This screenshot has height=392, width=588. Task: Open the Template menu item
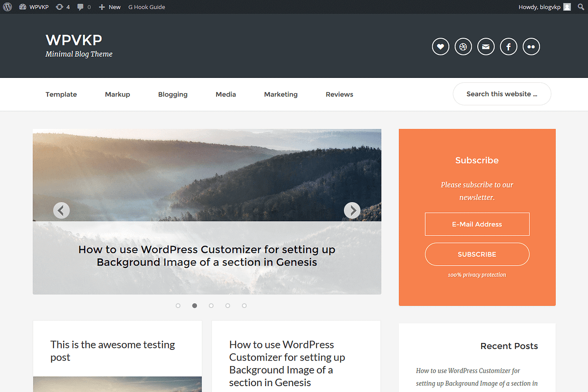pyautogui.click(x=61, y=94)
